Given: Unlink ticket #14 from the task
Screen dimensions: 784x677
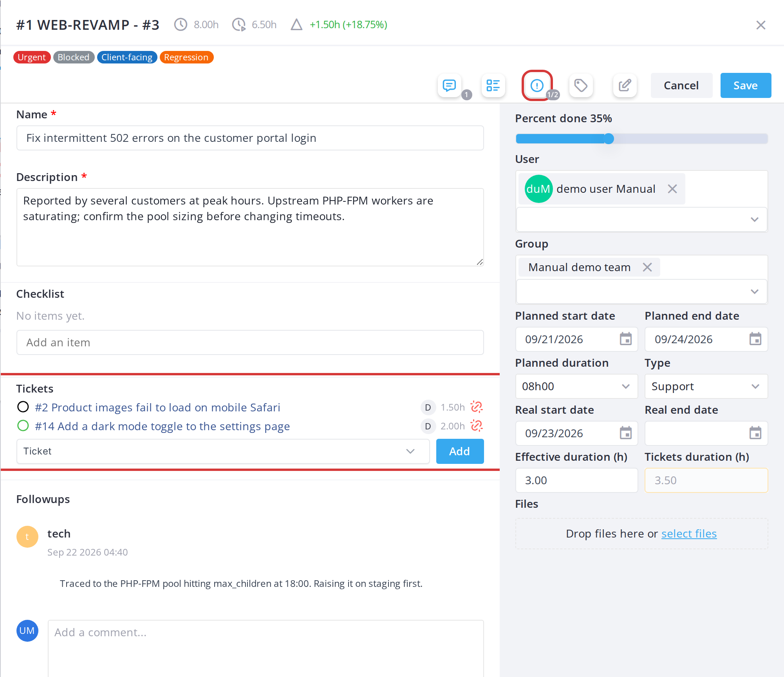Looking at the screenshot, I should pos(477,426).
